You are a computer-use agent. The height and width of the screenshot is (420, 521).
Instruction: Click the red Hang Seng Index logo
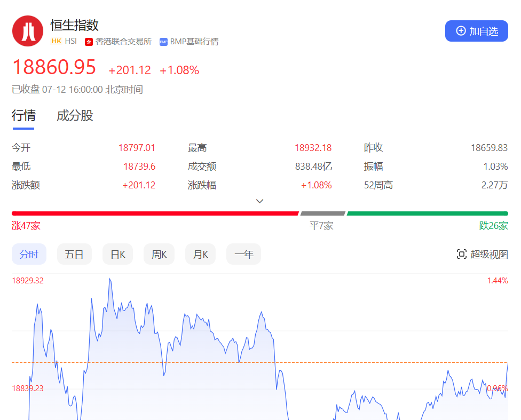(28, 31)
